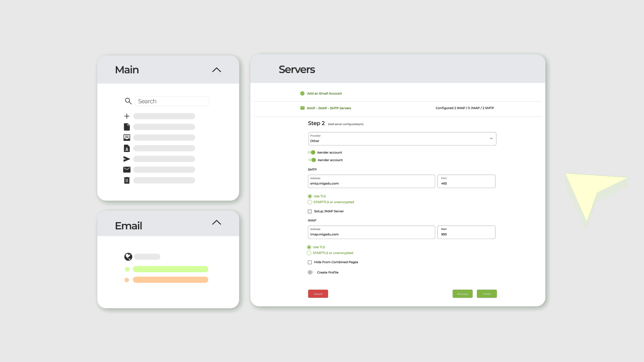
Task: Click the green Finish button
Action: pyautogui.click(x=486, y=294)
